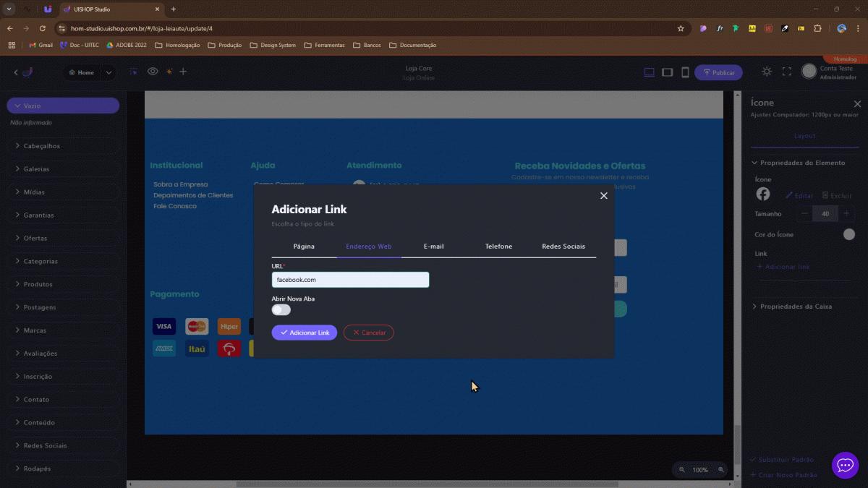Click the URL input field
This screenshot has width=868, height=488.
[x=350, y=280]
